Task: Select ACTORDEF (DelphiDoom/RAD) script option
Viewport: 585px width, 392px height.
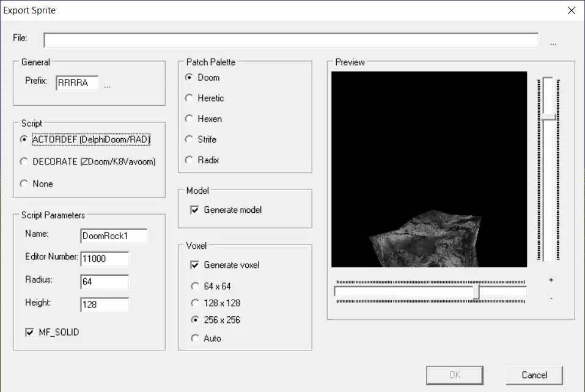Action: (x=86, y=139)
